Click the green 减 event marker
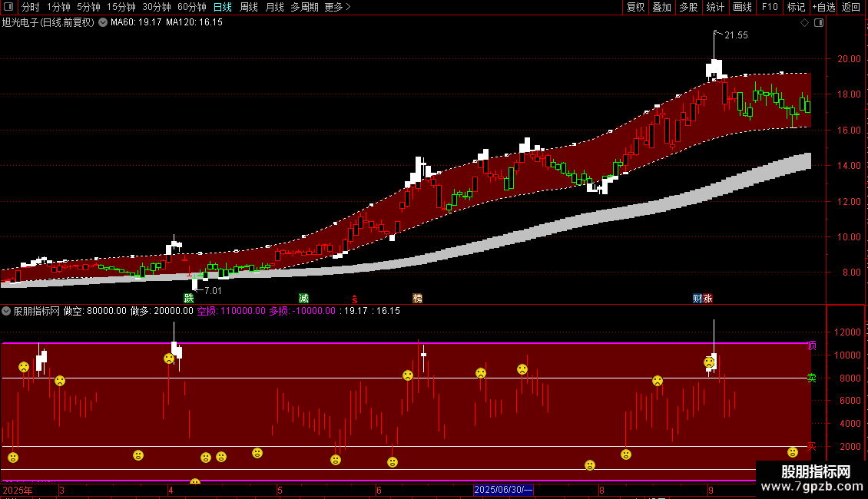The height and width of the screenshot is (499, 868). [x=303, y=298]
